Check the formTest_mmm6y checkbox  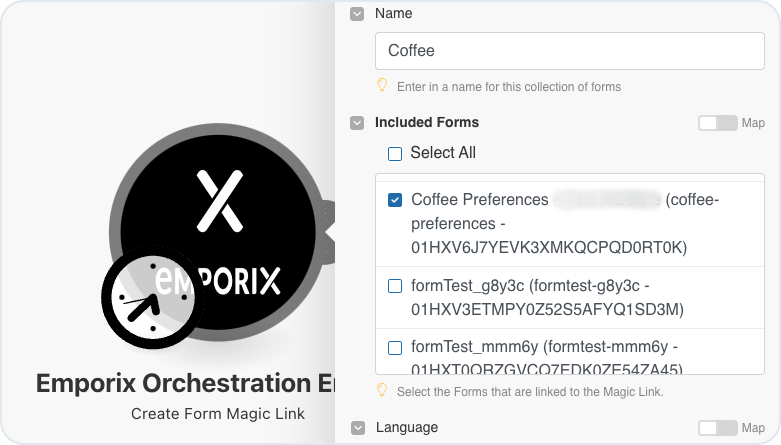pos(395,348)
